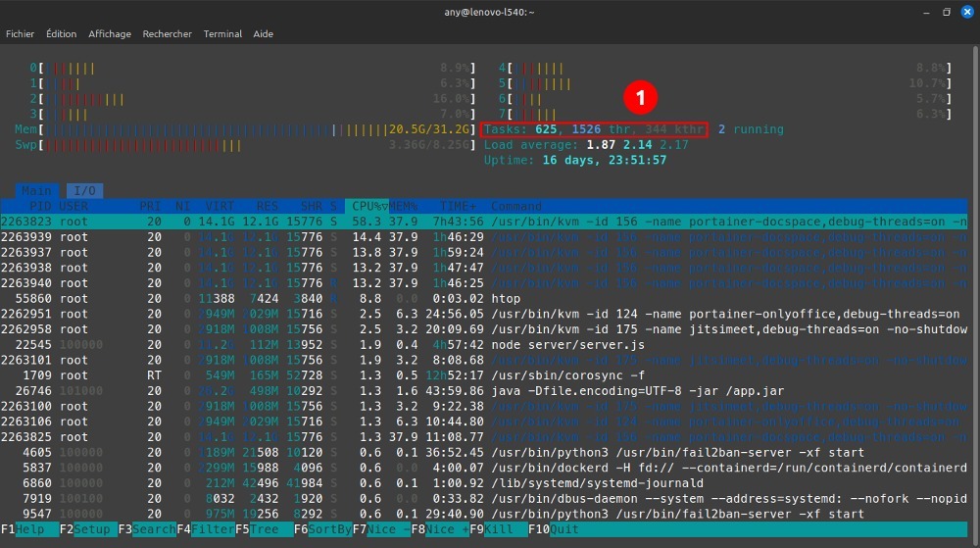Open the Fichier menu
Viewport: 980px width, 548px height.
(20, 33)
